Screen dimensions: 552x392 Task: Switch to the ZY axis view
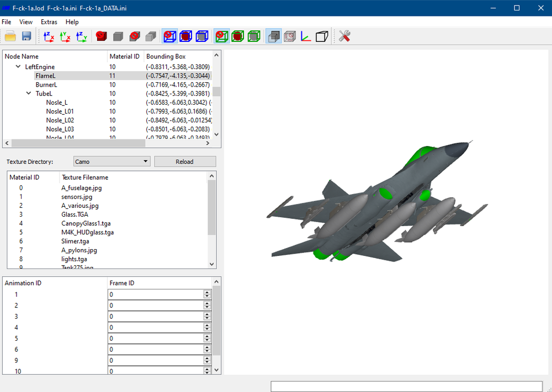click(82, 36)
